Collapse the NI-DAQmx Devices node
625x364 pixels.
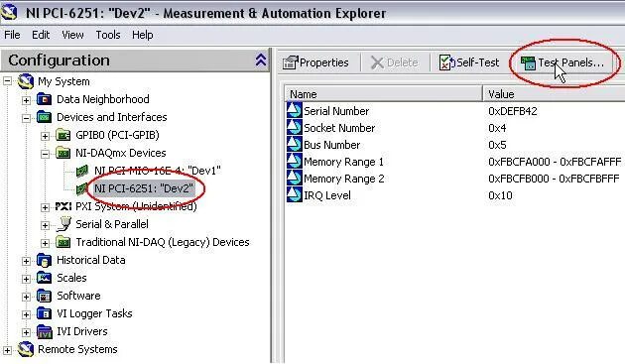[45, 154]
